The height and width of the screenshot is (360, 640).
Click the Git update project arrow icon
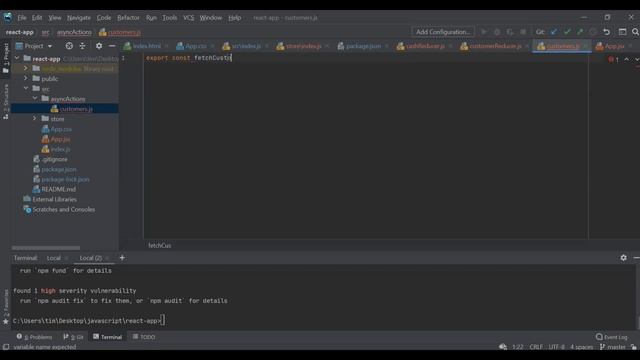coord(554,32)
